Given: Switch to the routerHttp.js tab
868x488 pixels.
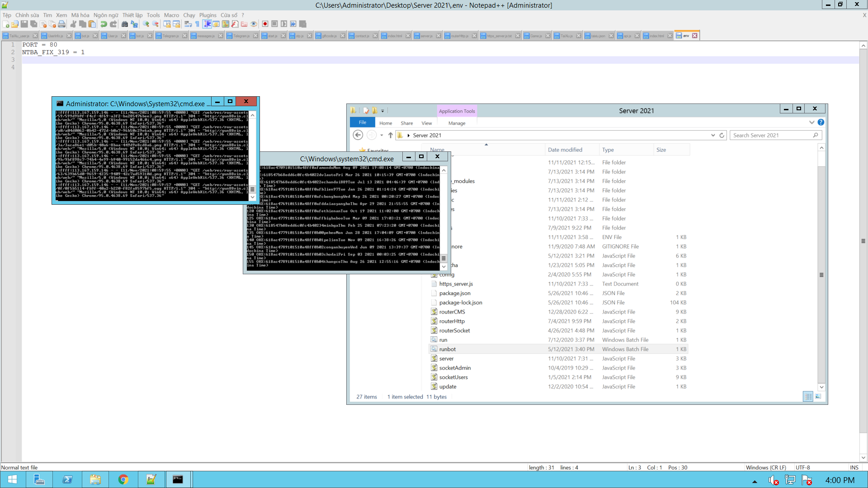Looking at the screenshot, I should click(x=461, y=36).
